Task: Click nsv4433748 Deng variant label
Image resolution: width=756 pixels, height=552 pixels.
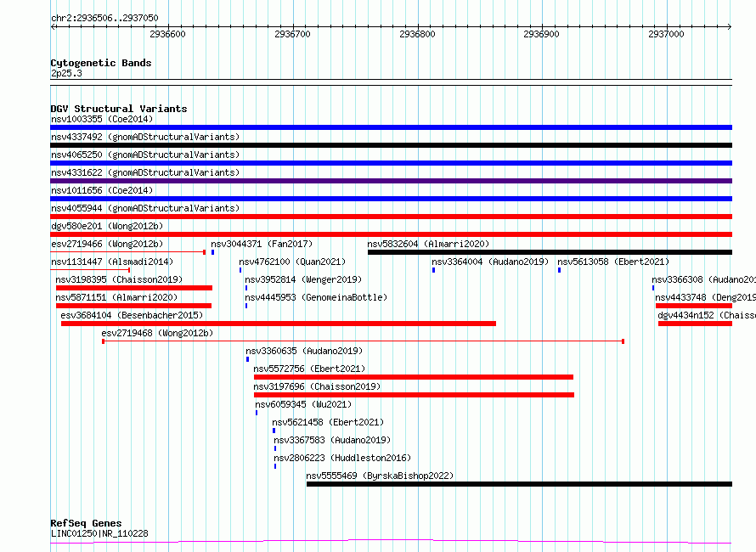Action: [705, 297]
